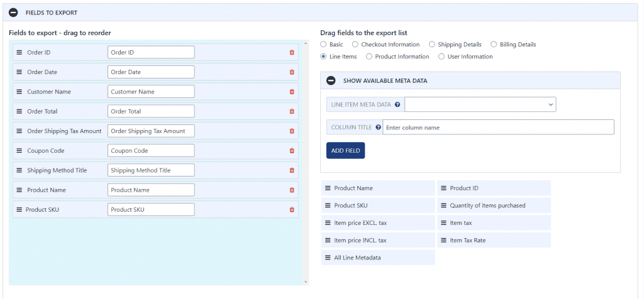The height and width of the screenshot is (299, 644).
Task: Click the drag handle for Order ID row
Action: point(19,53)
